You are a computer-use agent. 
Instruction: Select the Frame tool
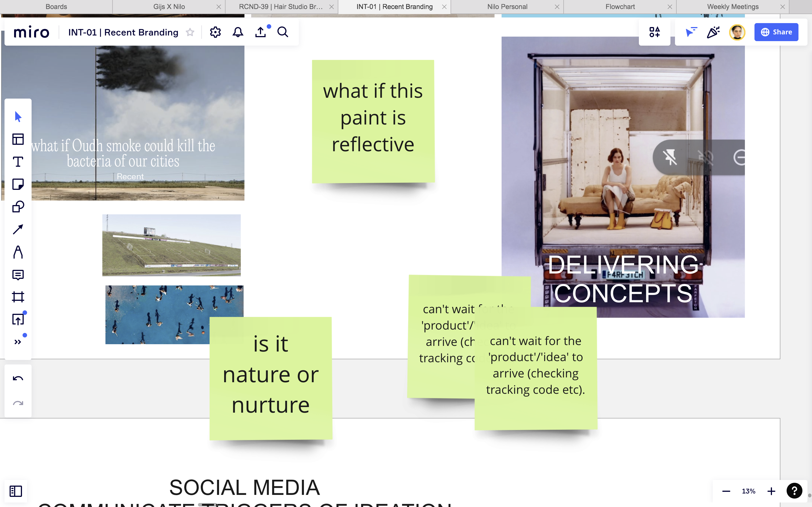pos(18,297)
